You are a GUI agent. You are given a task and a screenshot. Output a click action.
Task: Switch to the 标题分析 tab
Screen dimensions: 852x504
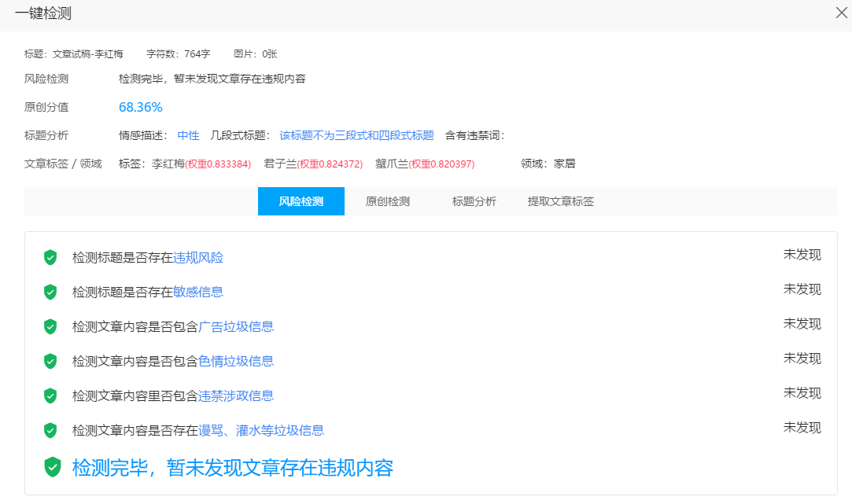tap(474, 201)
